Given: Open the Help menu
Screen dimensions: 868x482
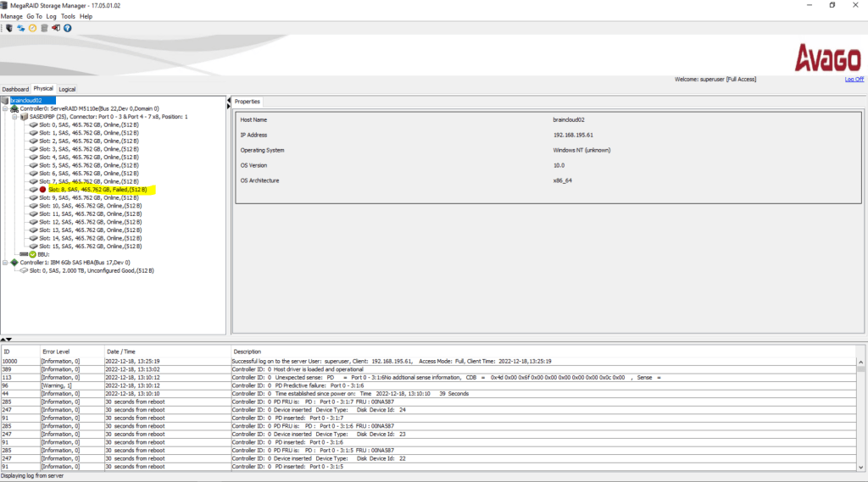Looking at the screenshot, I should [86, 17].
